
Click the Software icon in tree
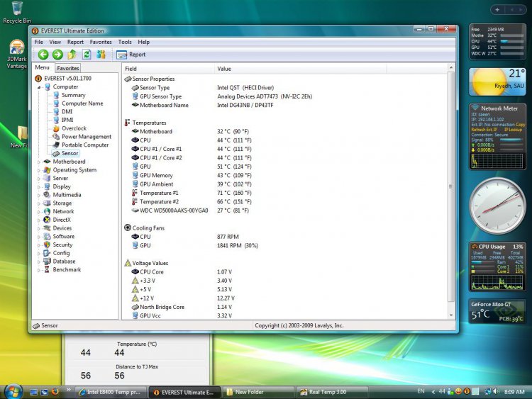click(x=47, y=236)
